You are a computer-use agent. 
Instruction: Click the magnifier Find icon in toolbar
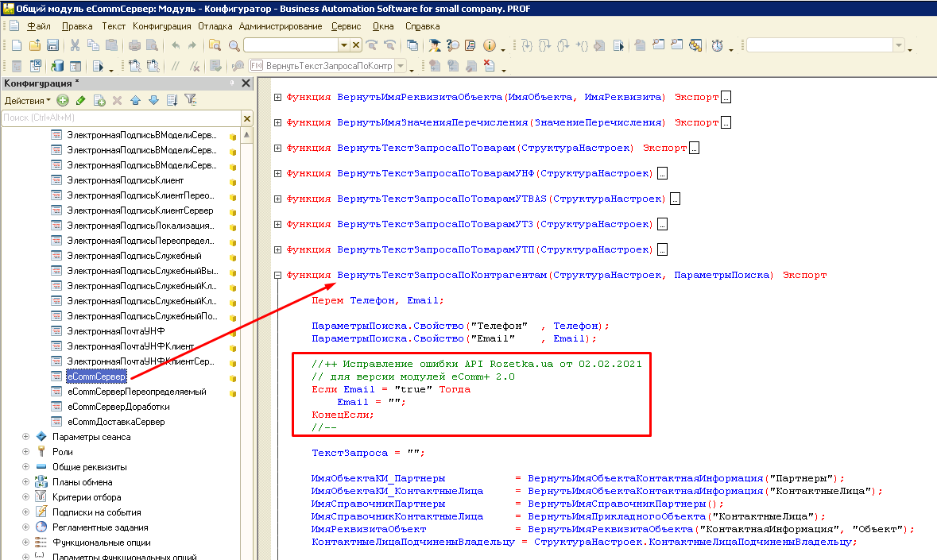pos(234,45)
